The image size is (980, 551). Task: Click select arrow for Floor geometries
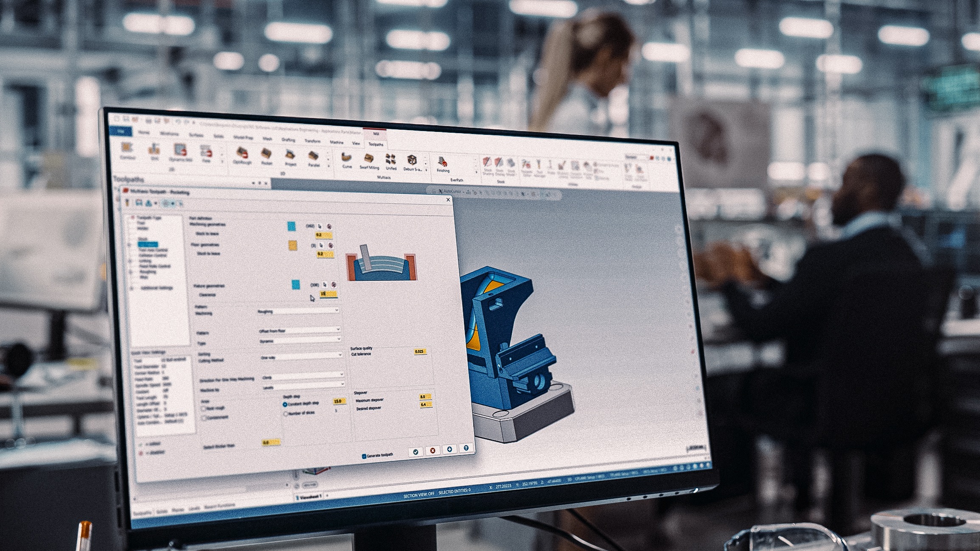(322, 245)
